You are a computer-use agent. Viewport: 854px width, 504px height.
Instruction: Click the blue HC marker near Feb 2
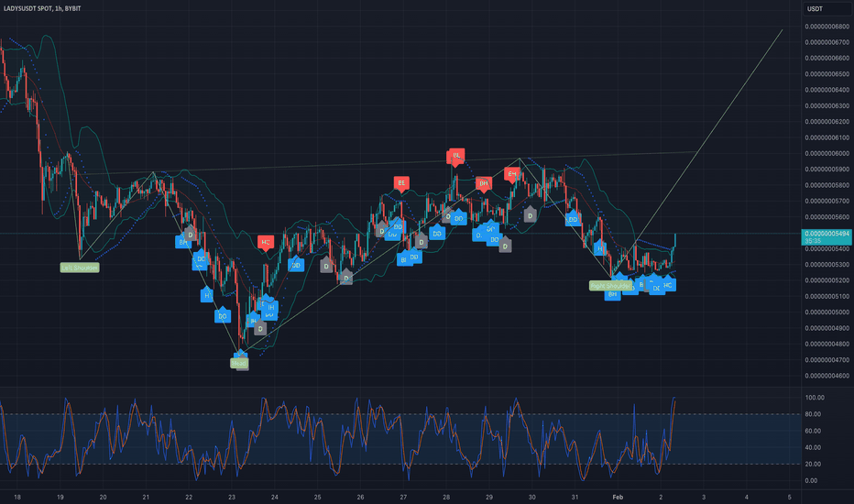click(668, 284)
